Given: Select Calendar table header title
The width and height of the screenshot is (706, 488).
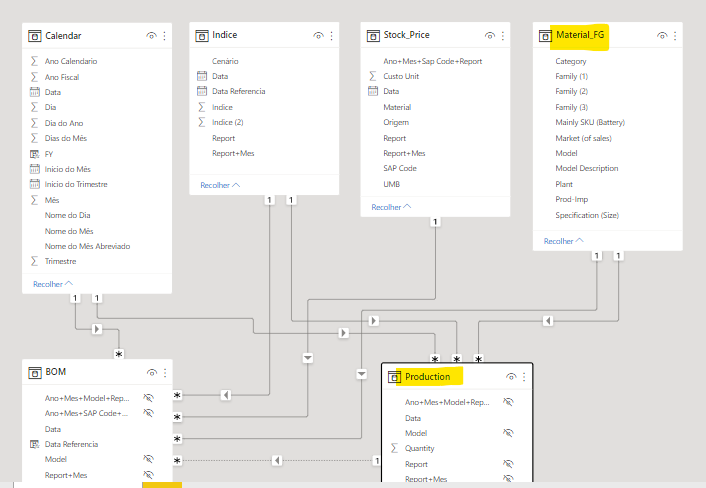Looking at the screenshot, I should click(63, 36).
